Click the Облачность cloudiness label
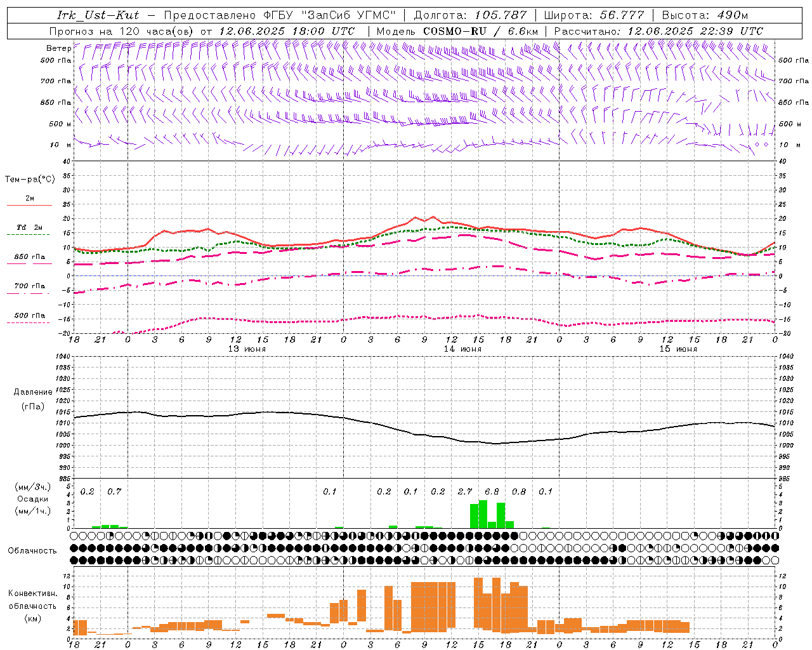This screenshot has width=812, height=650. point(32,551)
